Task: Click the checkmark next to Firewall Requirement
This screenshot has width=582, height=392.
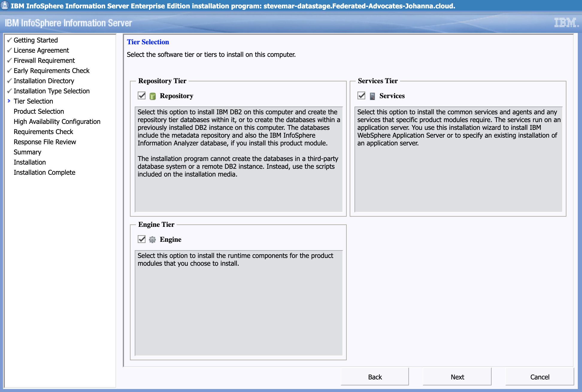Action: (10, 60)
